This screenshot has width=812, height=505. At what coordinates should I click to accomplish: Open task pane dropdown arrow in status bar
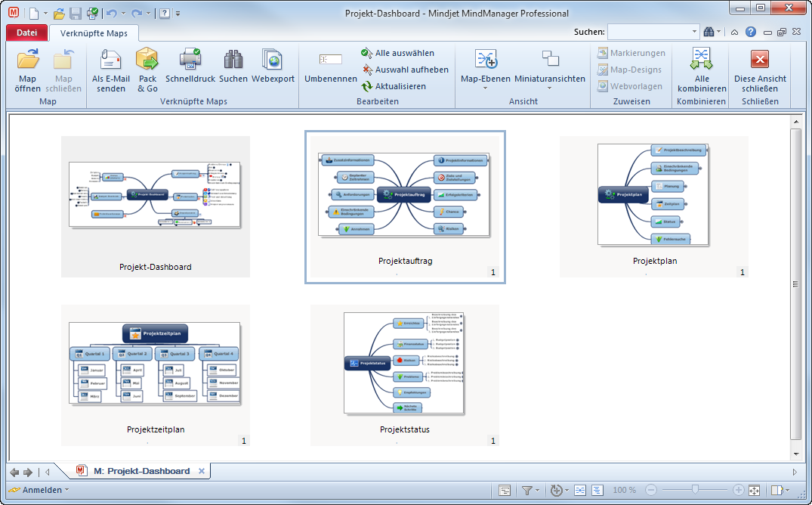coord(787,490)
